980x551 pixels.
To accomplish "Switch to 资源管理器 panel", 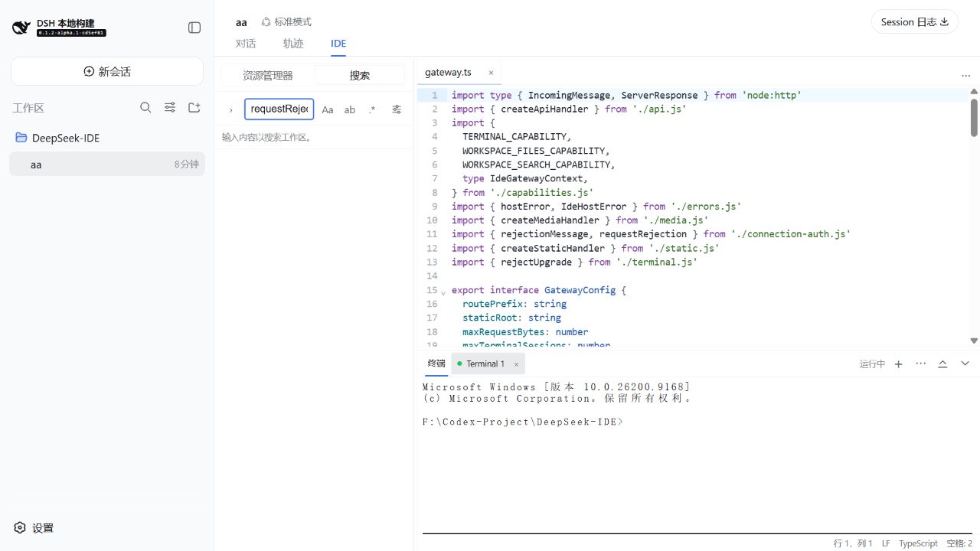I will click(268, 75).
